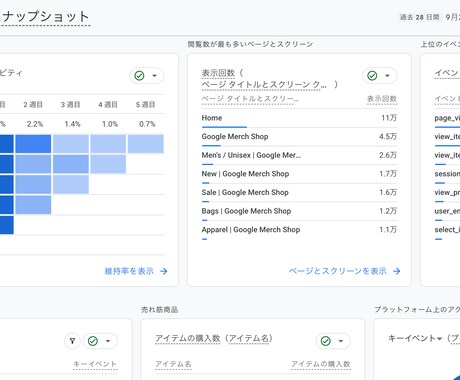This screenshot has height=380, width=460.
Task: Select the Bags | Google Merch Shop row
Action: 299,211
